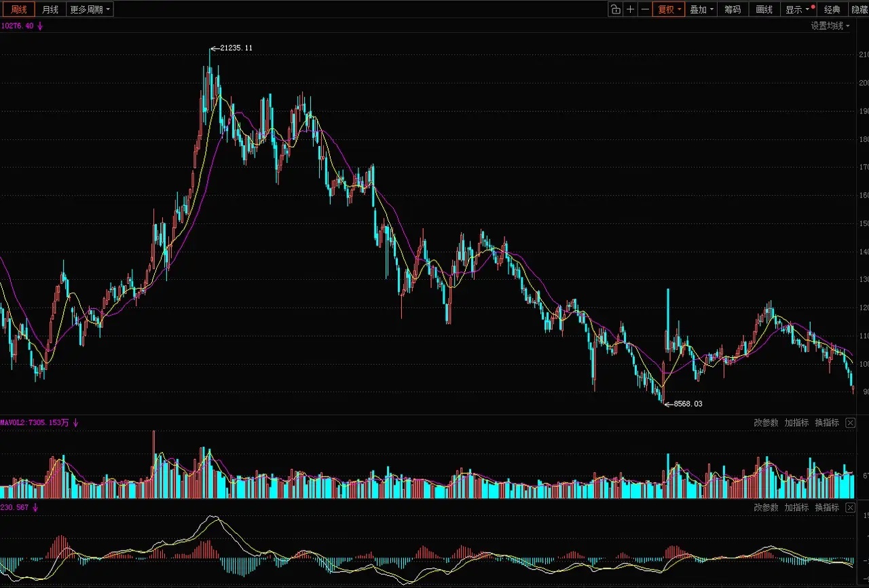869x588 pixels.
Task: Switch to the 月线 monthly chart tab
Action: click(50, 10)
